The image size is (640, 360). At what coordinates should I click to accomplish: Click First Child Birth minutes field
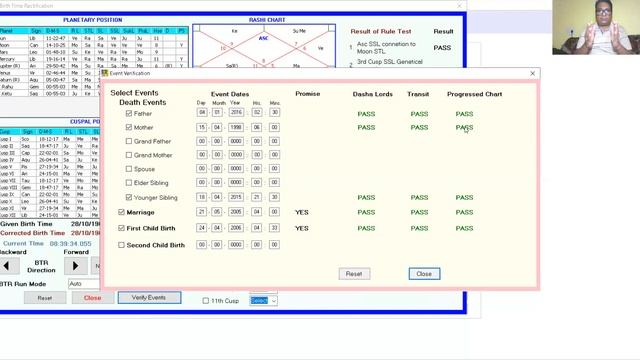point(274,228)
